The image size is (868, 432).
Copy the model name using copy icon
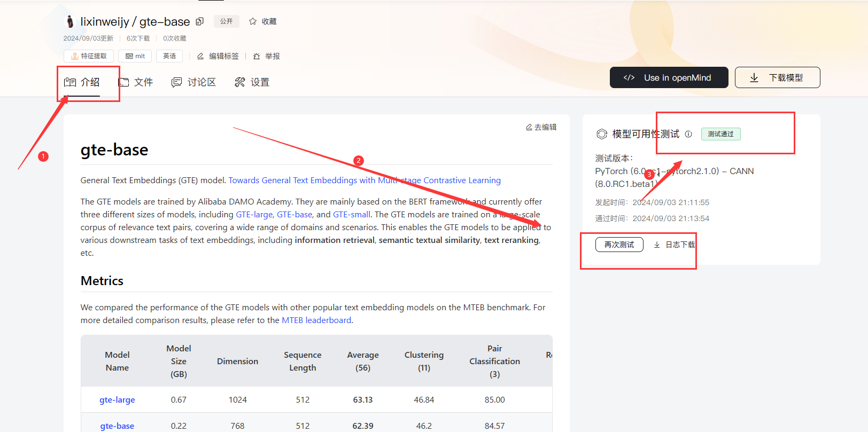(200, 21)
